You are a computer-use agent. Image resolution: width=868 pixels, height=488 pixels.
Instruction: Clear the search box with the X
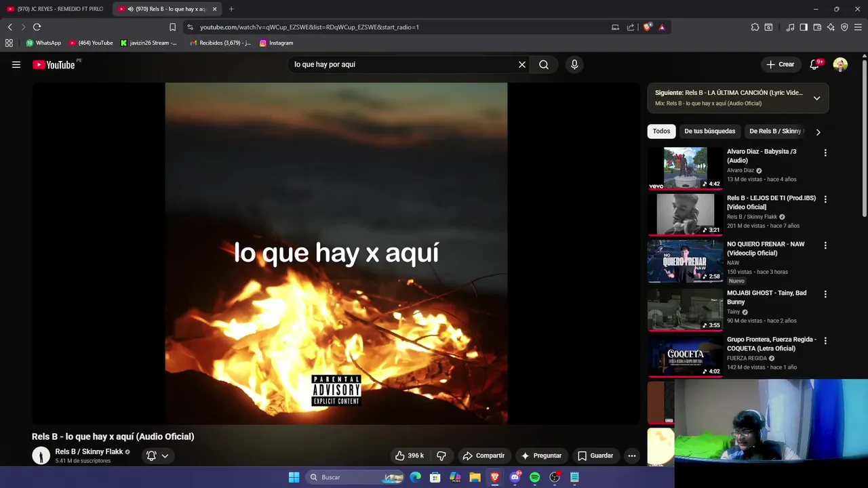[522, 64]
